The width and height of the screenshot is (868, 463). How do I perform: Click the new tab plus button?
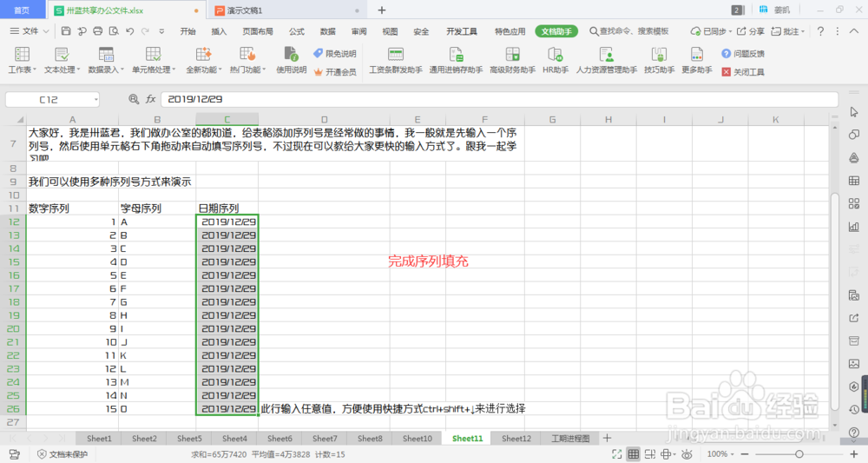(381, 10)
